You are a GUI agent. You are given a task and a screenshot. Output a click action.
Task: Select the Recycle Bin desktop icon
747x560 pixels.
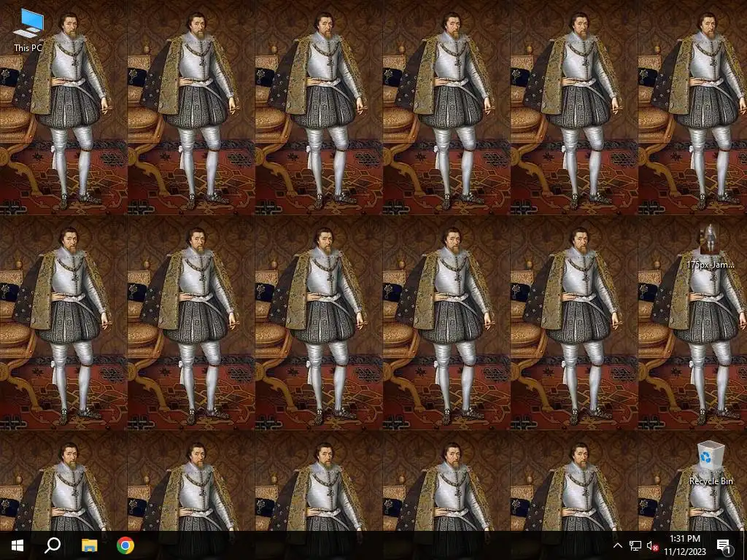coord(711,463)
